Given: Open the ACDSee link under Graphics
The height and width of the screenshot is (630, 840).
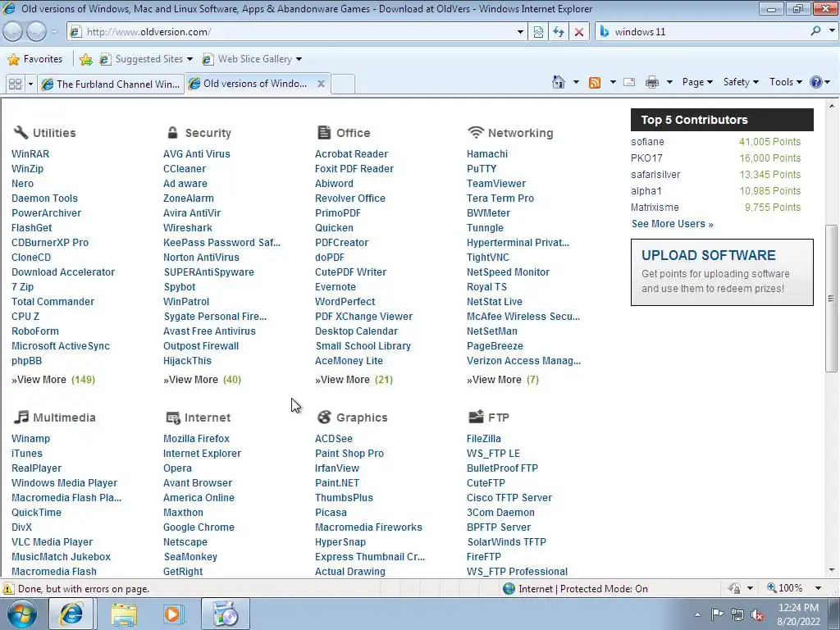Looking at the screenshot, I should coord(334,438).
